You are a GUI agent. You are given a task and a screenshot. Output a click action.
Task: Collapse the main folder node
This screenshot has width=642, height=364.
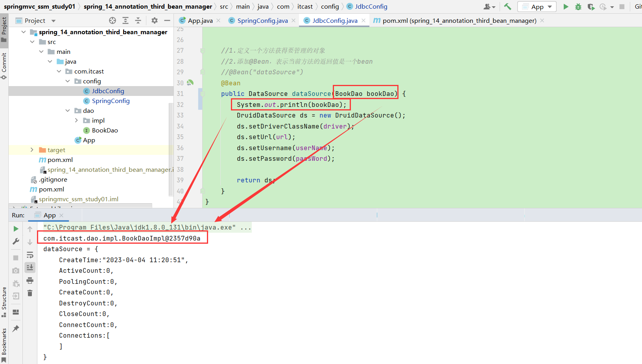(x=41, y=51)
